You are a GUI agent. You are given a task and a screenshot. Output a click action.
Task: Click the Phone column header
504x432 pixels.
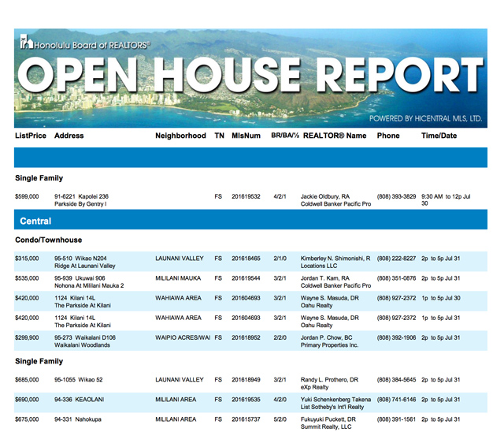[388, 136]
